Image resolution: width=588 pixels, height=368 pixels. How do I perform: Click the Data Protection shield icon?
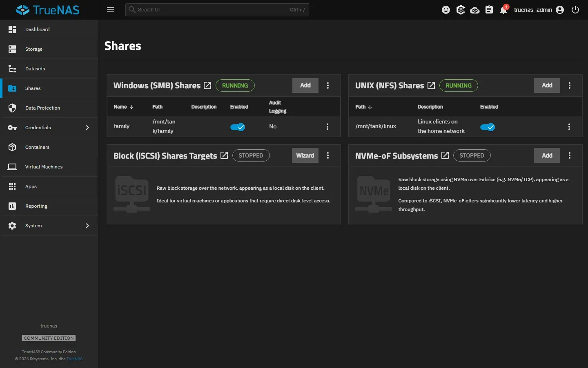point(12,108)
